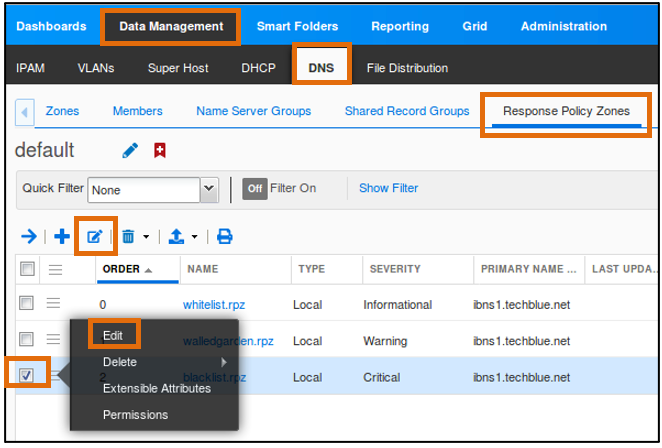The image size is (662, 448).
Task: Click the Informational severity cell
Action: coord(397,305)
